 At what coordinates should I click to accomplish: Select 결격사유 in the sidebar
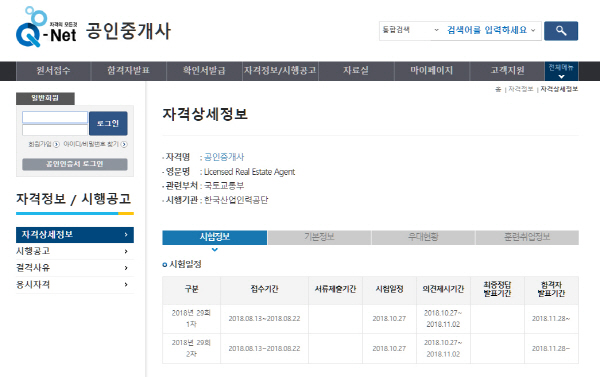point(75,268)
